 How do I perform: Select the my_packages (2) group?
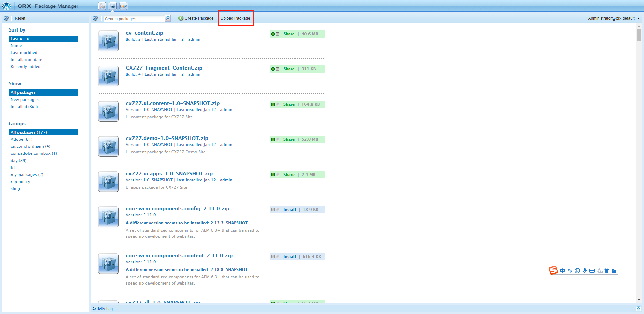pos(44,175)
